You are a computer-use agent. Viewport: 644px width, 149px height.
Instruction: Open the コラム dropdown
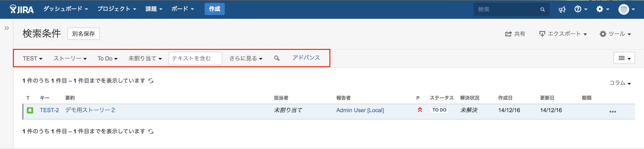(x=620, y=83)
